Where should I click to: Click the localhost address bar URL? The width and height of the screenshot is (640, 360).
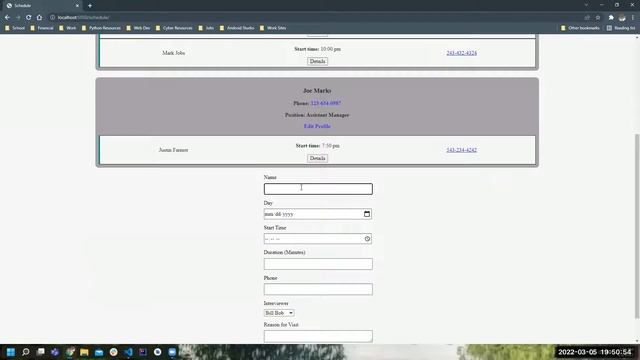click(x=83, y=18)
